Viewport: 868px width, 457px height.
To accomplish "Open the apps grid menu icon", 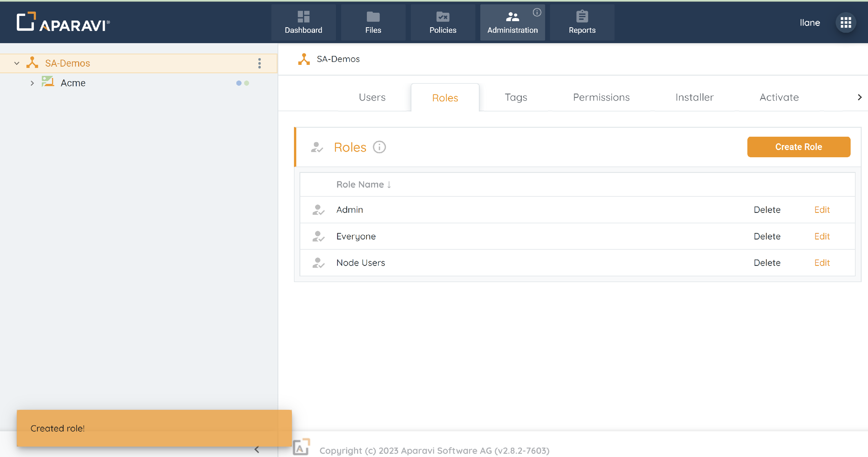I will [845, 23].
